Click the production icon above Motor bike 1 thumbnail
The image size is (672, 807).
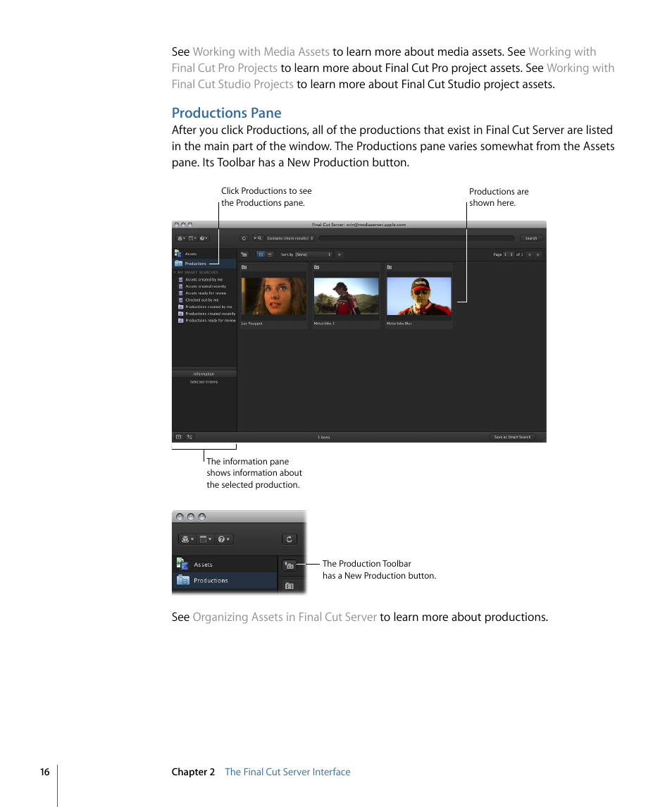tap(316, 267)
